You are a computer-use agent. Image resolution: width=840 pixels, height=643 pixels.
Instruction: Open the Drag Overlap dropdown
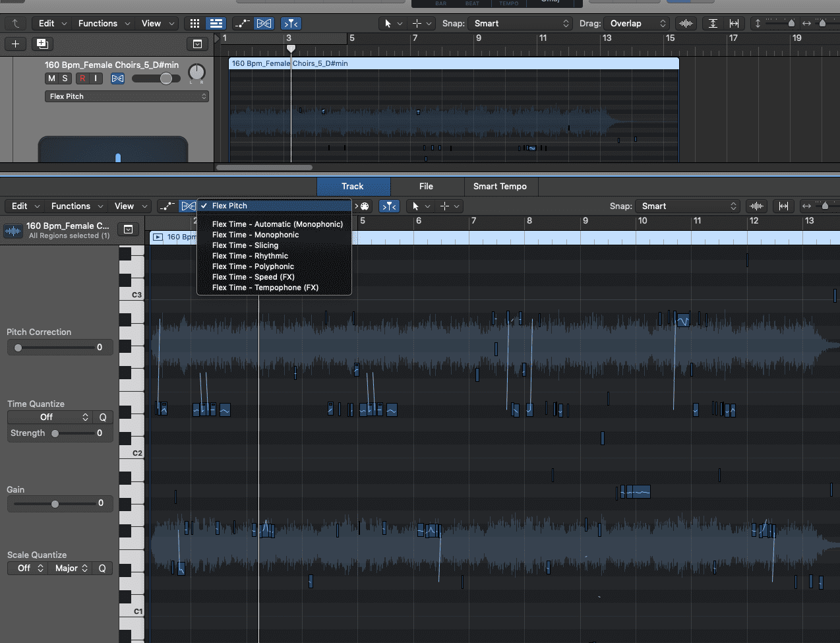637,23
